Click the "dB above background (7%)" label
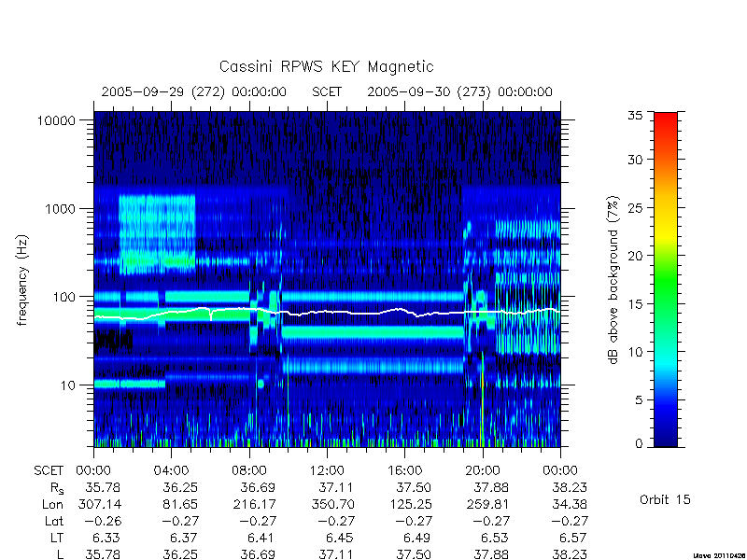Screen dimensions: 747x560 614,280
